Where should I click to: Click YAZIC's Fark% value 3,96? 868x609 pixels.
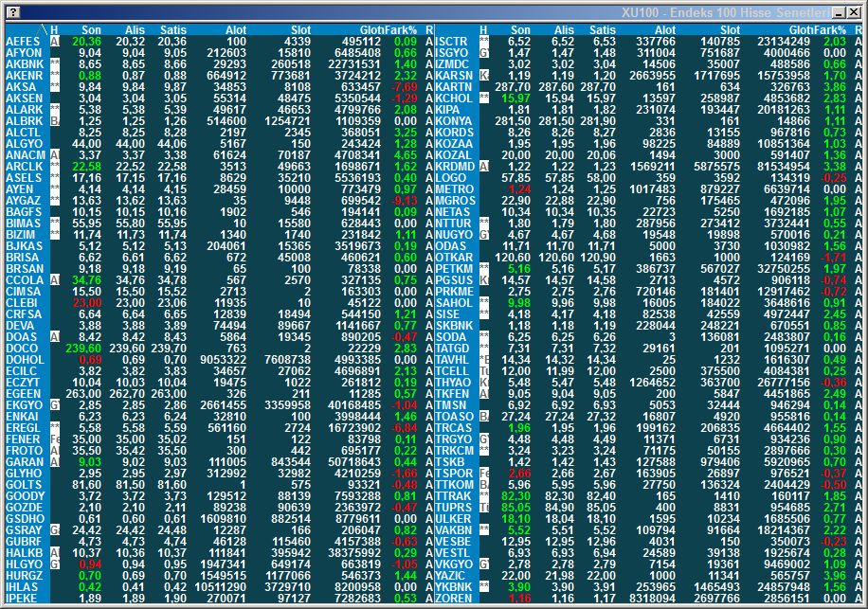834,575
